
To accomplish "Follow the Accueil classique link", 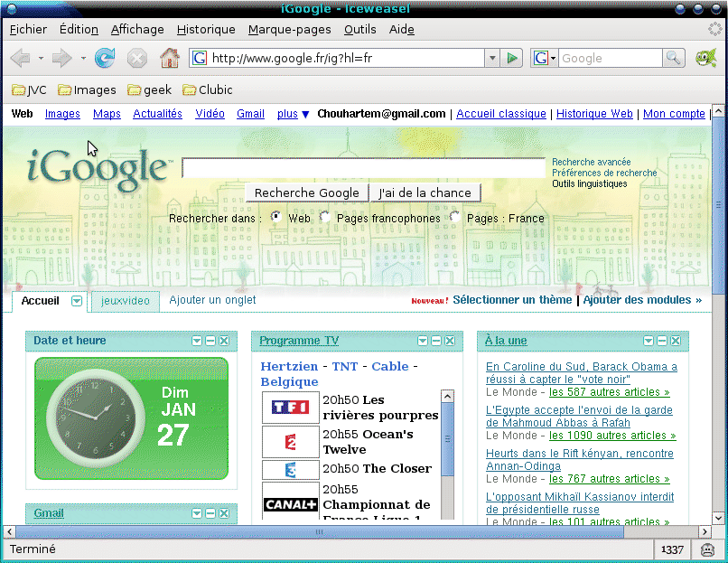I will tap(501, 114).
